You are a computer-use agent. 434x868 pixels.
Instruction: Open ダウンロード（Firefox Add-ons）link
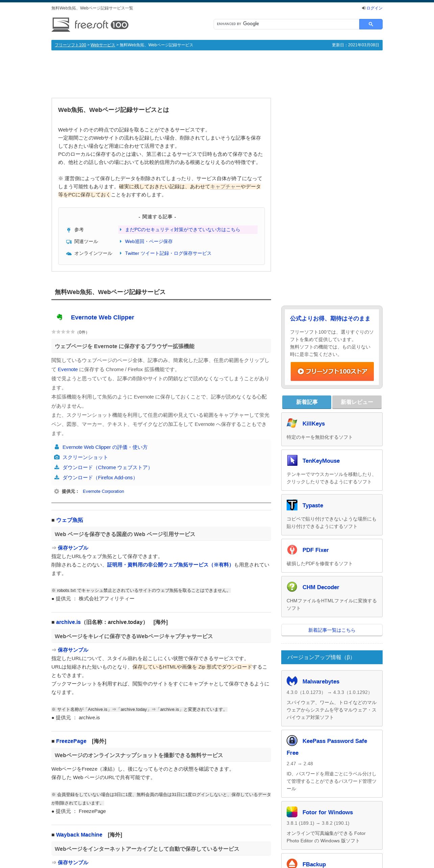pyautogui.click(x=100, y=478)
